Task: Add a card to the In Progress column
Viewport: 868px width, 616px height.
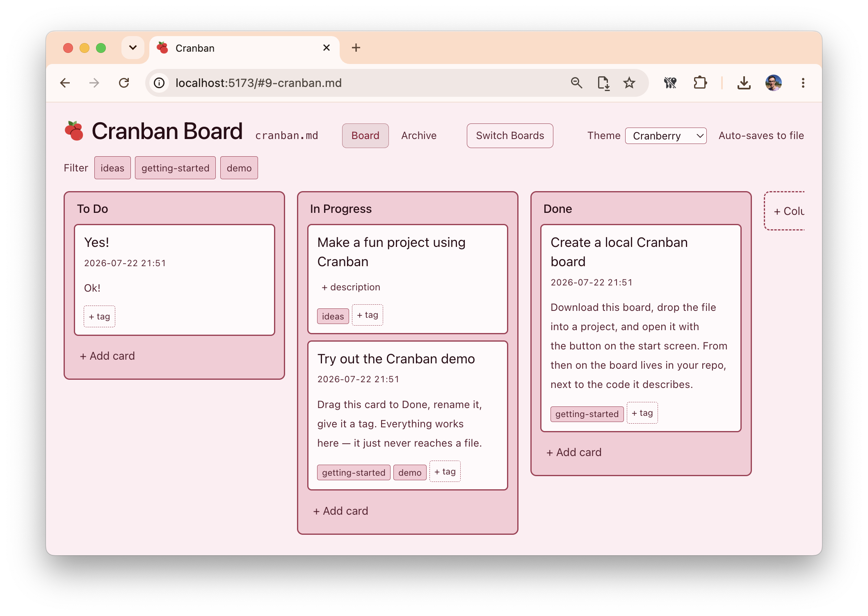Action: pos(341,511)
